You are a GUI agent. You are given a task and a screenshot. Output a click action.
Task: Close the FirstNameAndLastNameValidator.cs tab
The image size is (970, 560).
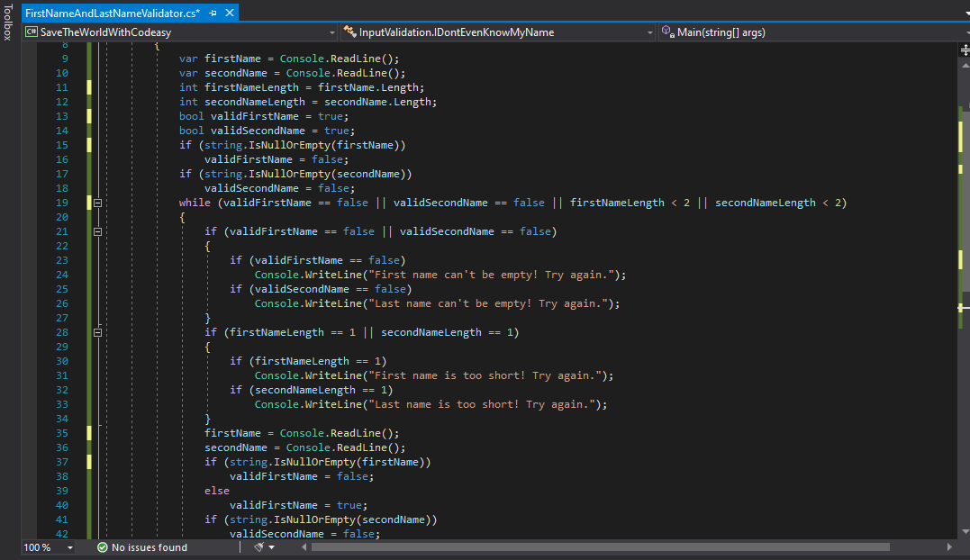[x=229, y=14]
